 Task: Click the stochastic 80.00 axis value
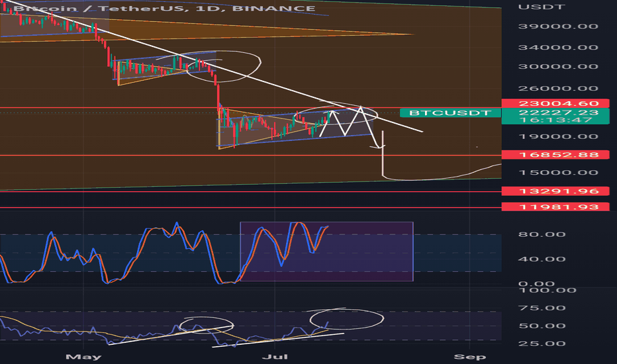click(542, 234)
